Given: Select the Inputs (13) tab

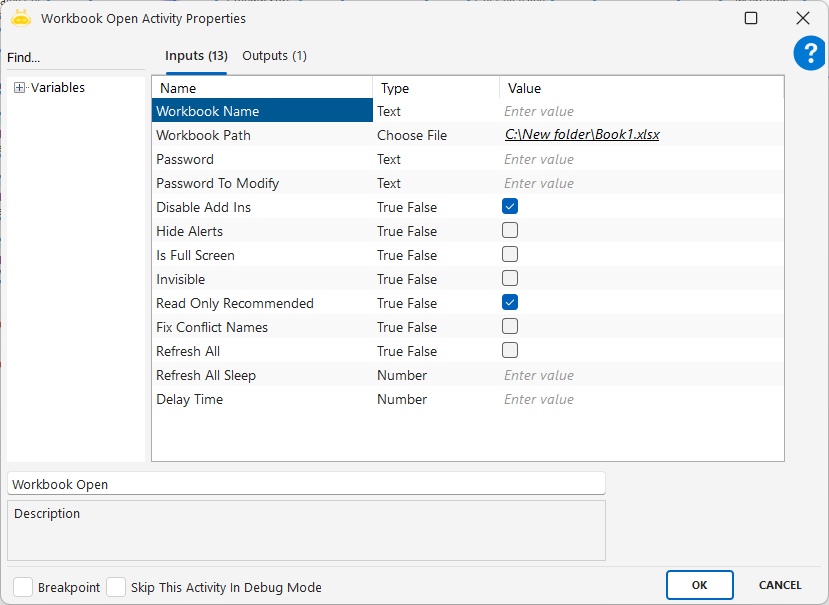Looking at the screenshot, I should click(x=196, y=56).
